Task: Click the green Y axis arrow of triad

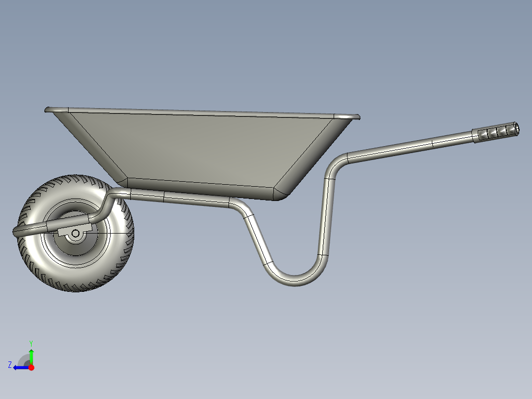Action: 31,356
